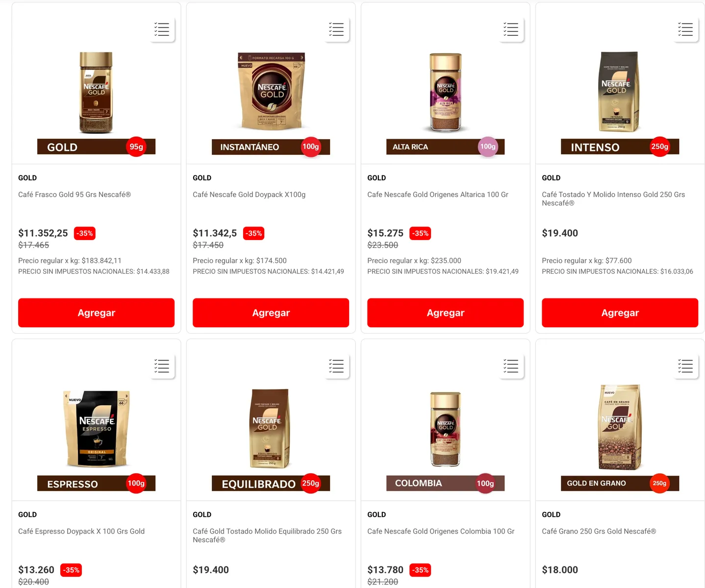The width and height of the screenshot is (705, 588).
Task: Open list icon on Nescafe Gold Doypack X100g card
Action: [336, 29]
